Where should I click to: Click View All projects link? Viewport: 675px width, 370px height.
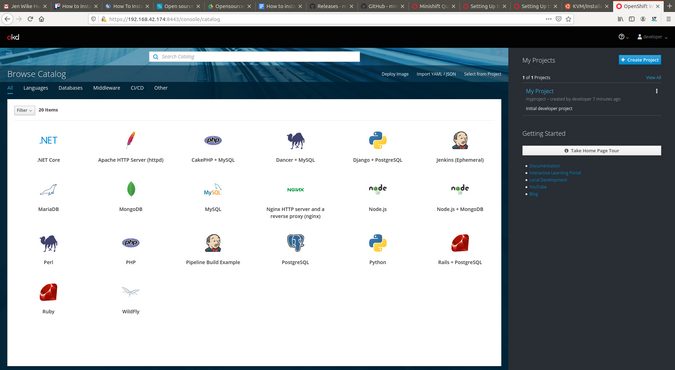(x=653, y=78)
